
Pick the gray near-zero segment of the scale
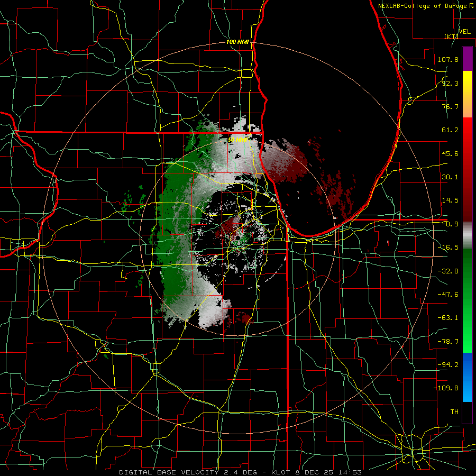coord(467,235)
